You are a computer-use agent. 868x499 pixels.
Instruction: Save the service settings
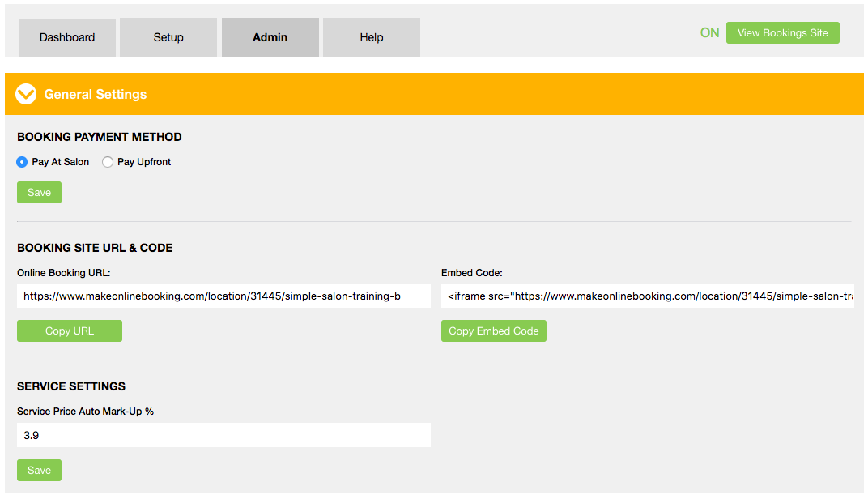40,470
